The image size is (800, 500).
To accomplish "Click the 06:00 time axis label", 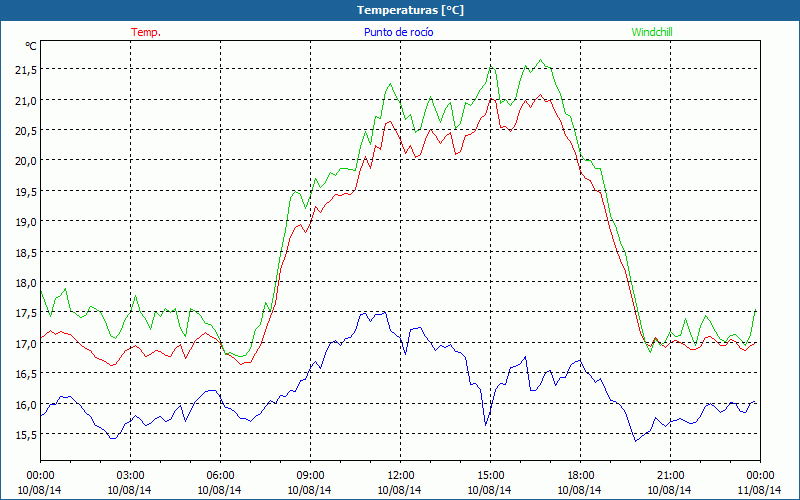I will click(x=220, y=476).
